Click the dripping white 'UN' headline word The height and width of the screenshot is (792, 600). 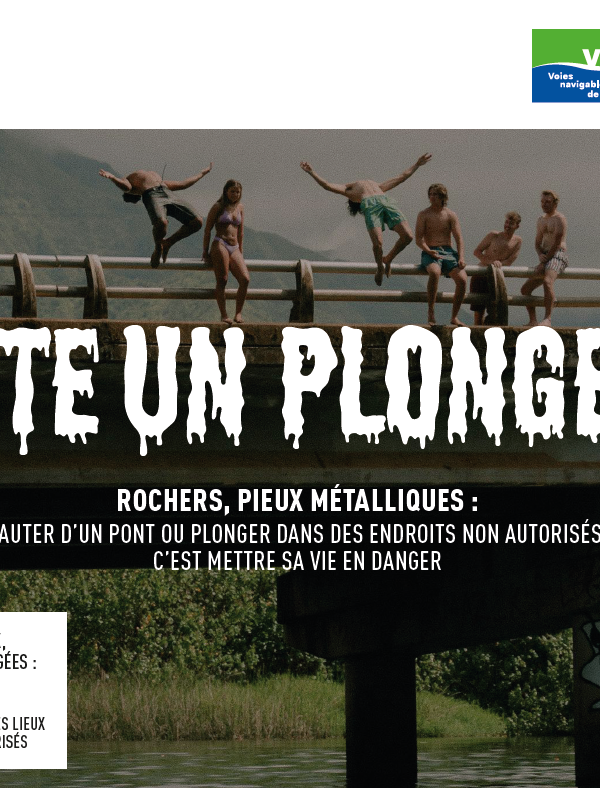[x=185, y=389]
